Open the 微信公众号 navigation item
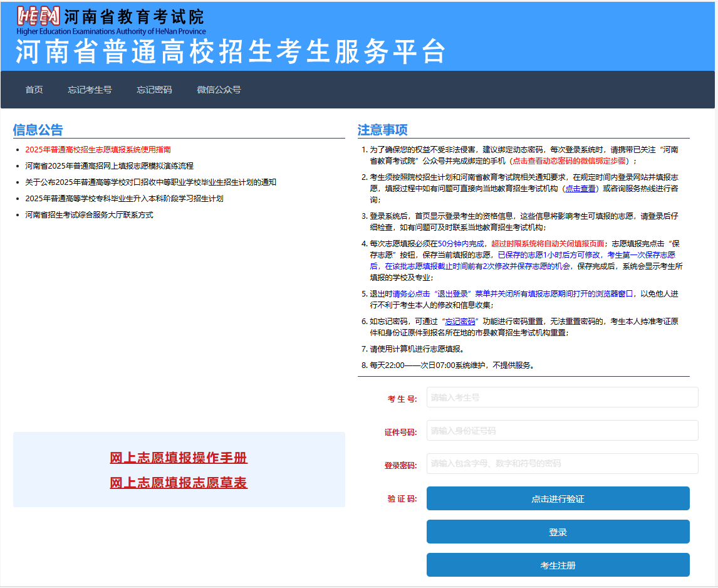The width and height of the screenshot is (718, 588). coord(219,90)
